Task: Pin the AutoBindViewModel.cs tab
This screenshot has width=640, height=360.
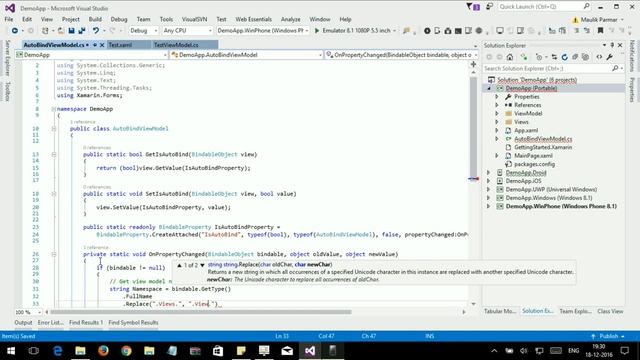Action: click(x=95, y=45)
